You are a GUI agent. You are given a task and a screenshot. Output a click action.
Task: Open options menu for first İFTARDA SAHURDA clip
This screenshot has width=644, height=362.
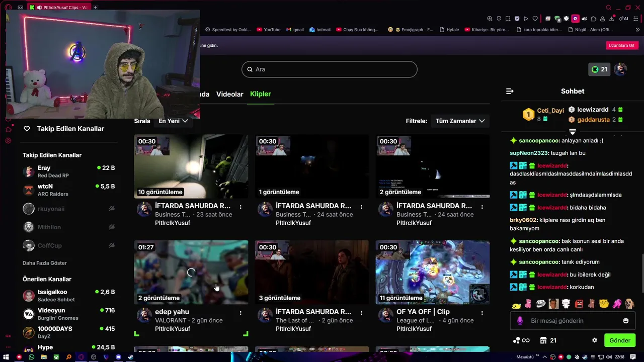pyautogui.click(x=240, y=207)
